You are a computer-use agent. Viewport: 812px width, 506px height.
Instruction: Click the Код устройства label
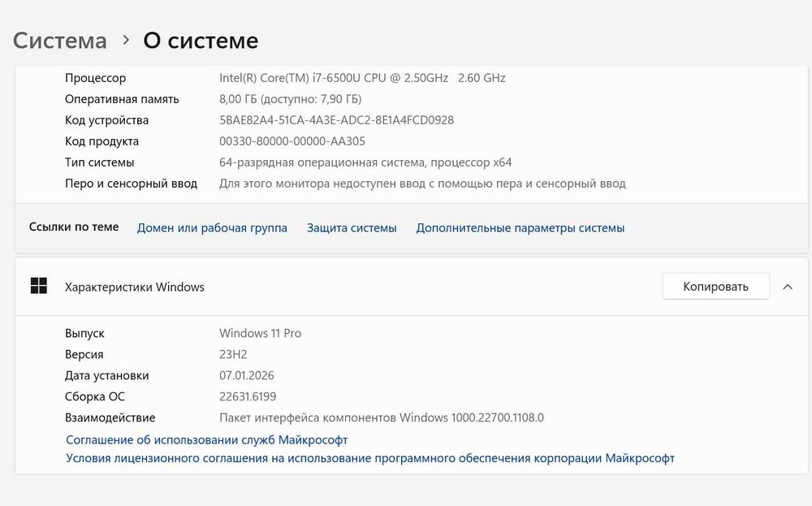[x=106, y=120]
